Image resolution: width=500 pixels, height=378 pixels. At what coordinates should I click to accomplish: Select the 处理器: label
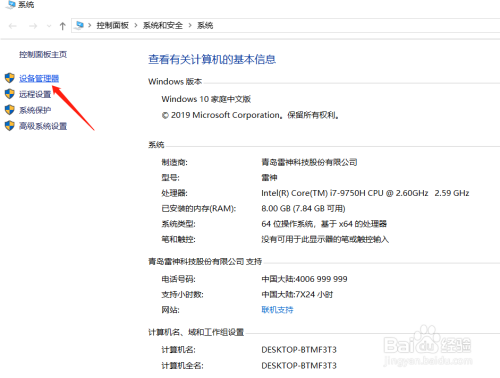click(x=174, y=193)
